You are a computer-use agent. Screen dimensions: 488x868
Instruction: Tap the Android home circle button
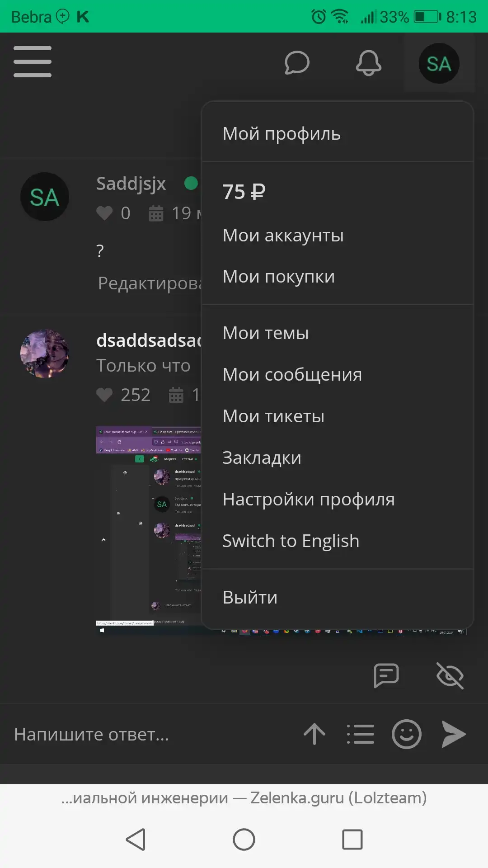pos(244,840)
